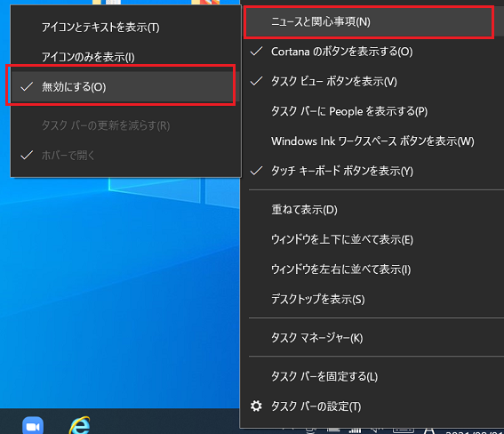Enable Windows Ink ワークスペース ボタンを表示(W)
504x434 pixels.
point(372,141)
